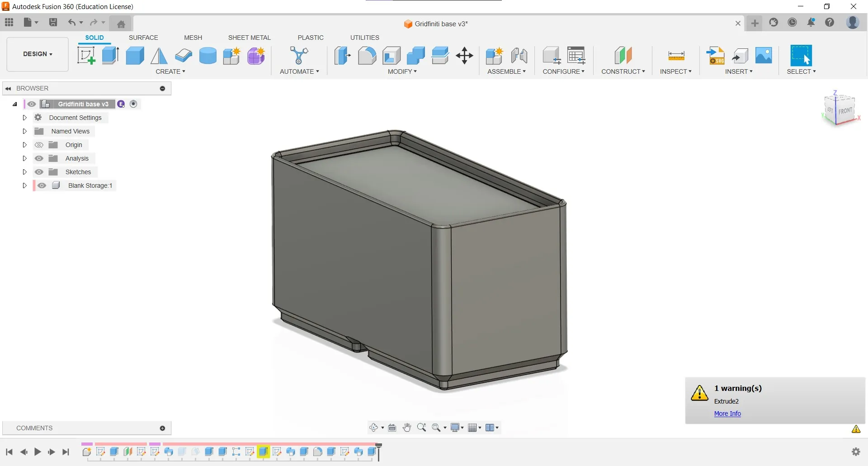Click the Pan hand icon
The height and width of the screenshot is (466, 868).
[407, 428]
